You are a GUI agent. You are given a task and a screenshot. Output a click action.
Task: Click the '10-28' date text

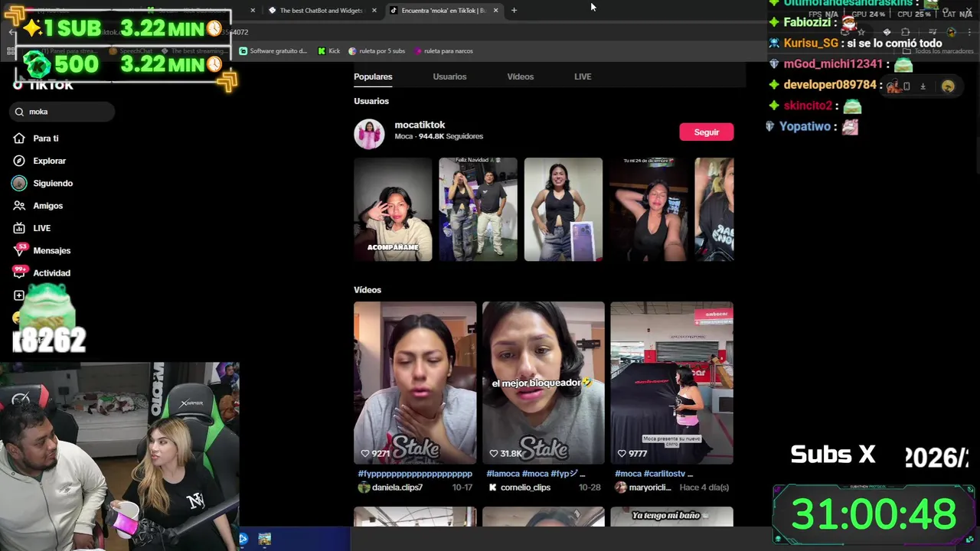[589, 487]
